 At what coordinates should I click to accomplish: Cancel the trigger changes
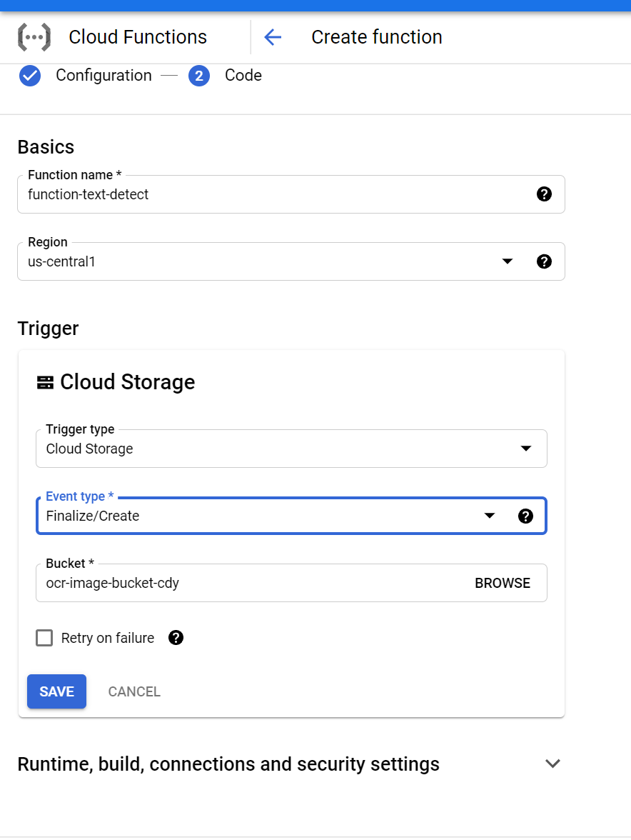click(x=134, y=691)
